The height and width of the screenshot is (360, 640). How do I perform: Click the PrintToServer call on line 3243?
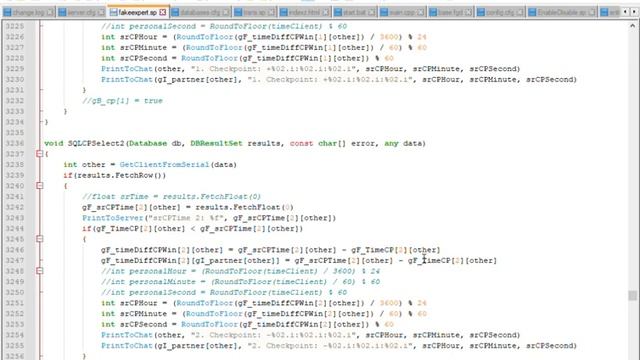point(113,218)
